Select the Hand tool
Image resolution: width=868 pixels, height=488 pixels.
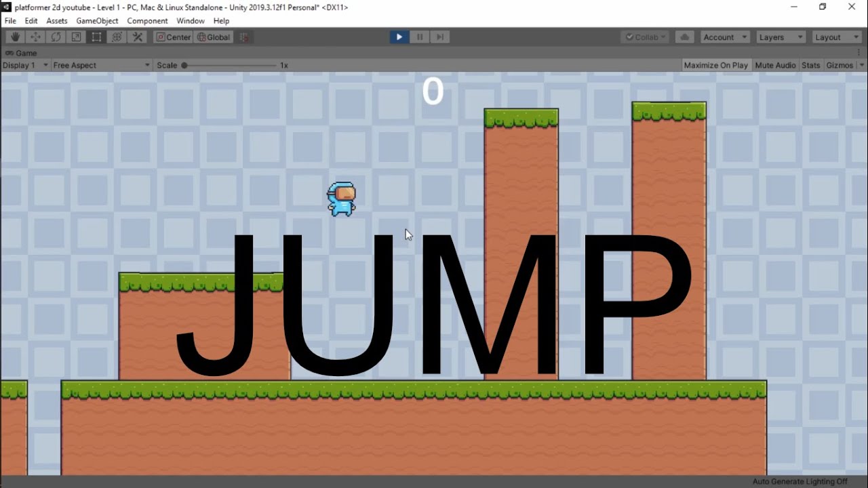(15, 37)
